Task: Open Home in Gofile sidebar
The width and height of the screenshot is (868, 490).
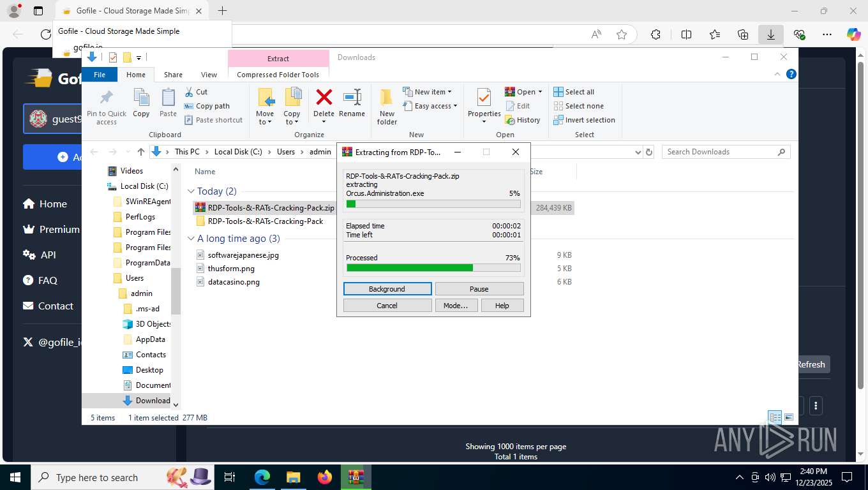Action: point(45,204)
